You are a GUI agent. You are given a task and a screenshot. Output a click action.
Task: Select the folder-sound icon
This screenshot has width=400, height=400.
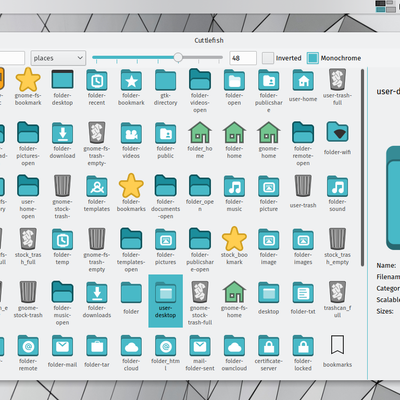[337, 186]
